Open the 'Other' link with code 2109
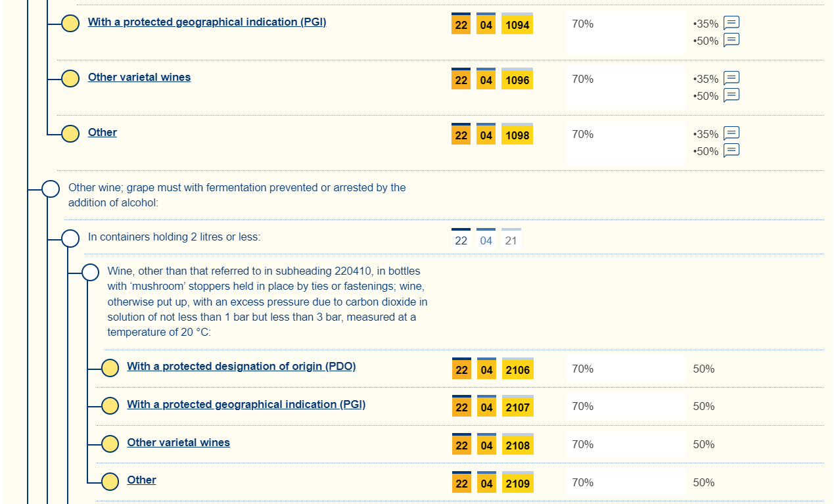This screenshot has width=836, height=504. [141, 480]
